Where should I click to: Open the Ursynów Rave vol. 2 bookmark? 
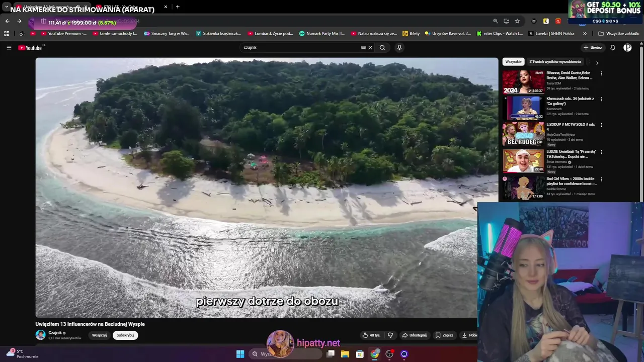tap(448, 34)
